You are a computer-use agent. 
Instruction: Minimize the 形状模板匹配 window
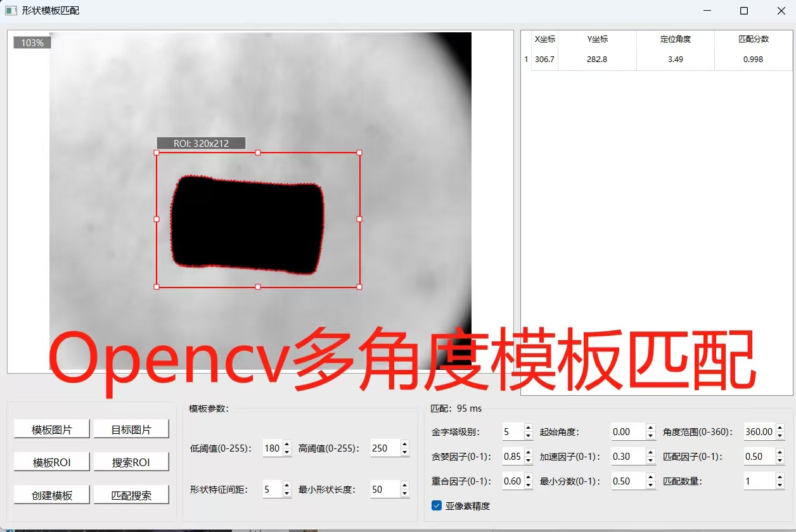[707, 11]
